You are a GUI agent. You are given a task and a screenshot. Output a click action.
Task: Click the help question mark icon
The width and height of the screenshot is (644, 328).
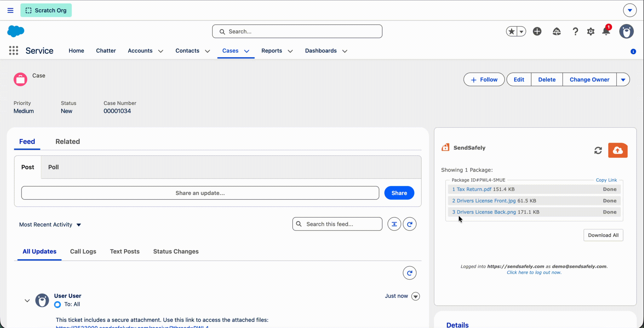click(x=575, y=32)
